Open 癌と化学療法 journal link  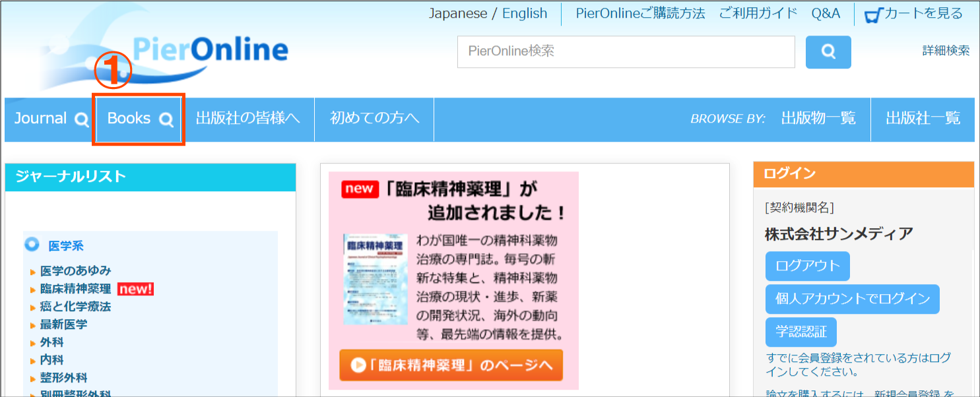click(75, 307)
